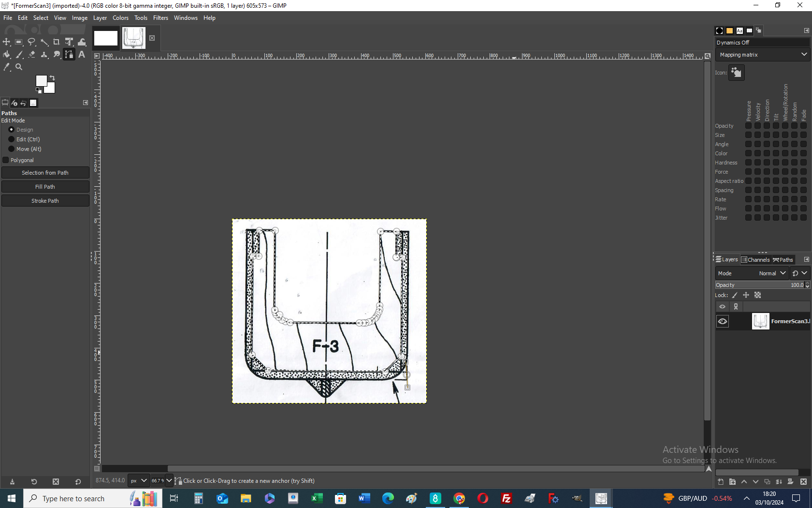Select the Move tool in toolbox
This screenshot has width=812, height=508.
[x=6, y=42]
